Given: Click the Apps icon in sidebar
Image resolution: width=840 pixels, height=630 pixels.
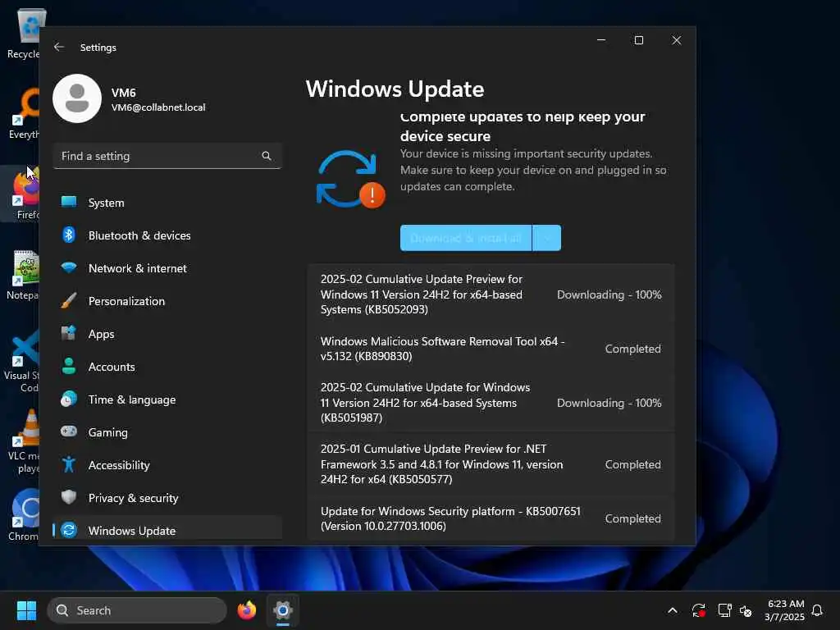Looking at the screenshot, I should click(69, 333).
